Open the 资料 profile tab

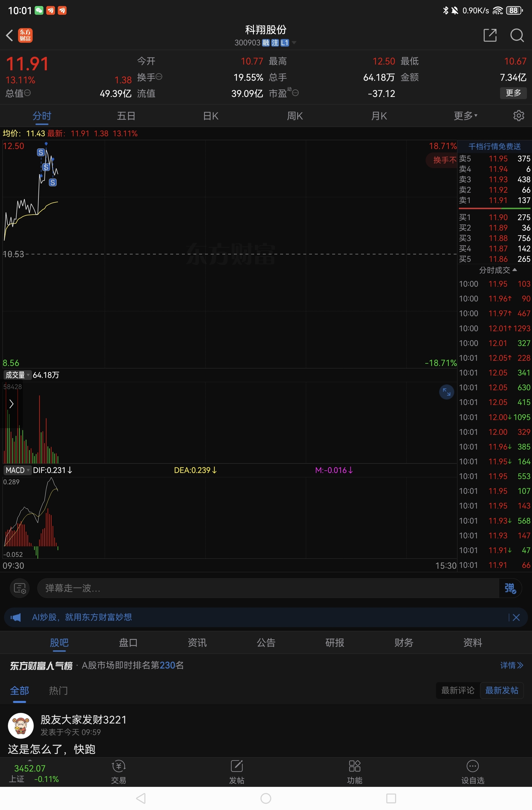tap(472, 642)
